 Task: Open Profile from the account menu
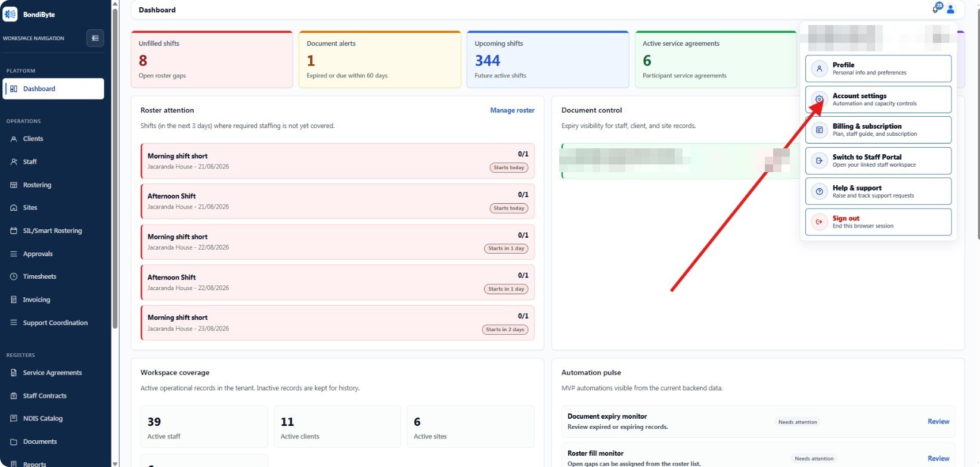[878, 69]
